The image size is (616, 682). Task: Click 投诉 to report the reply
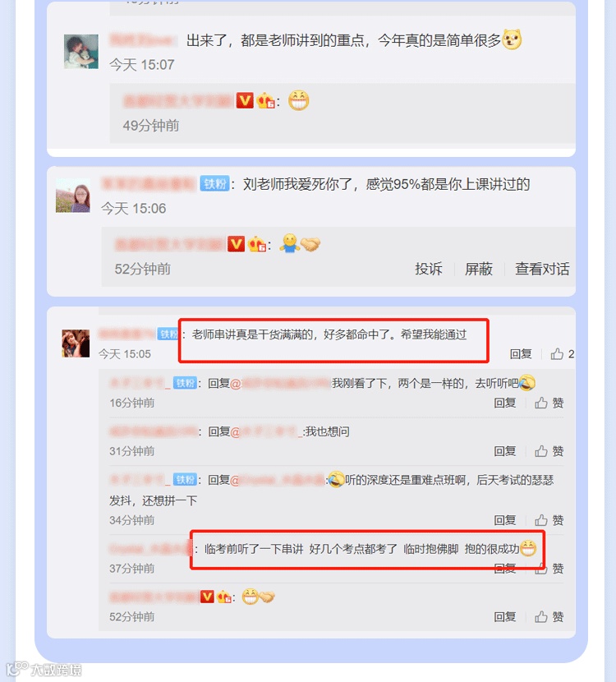click(x=429, y=269)
